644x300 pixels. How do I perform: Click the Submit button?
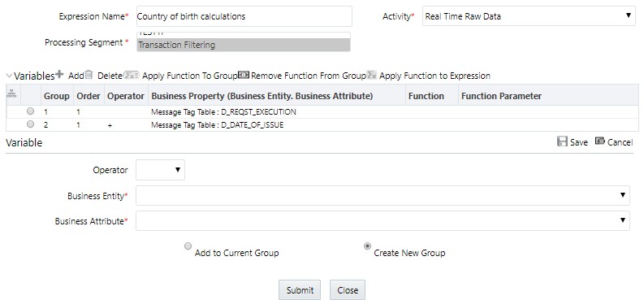pyautogui.click(x=300, y=290)
